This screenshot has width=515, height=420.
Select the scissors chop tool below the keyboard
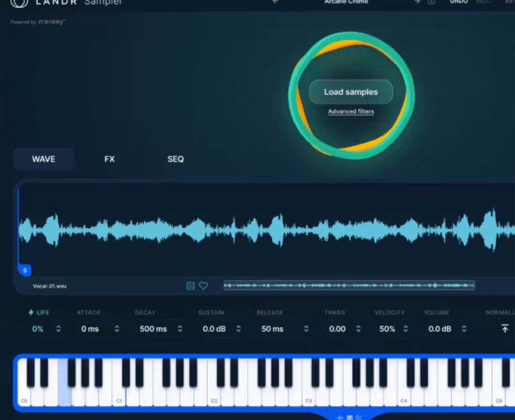[360, 417]
